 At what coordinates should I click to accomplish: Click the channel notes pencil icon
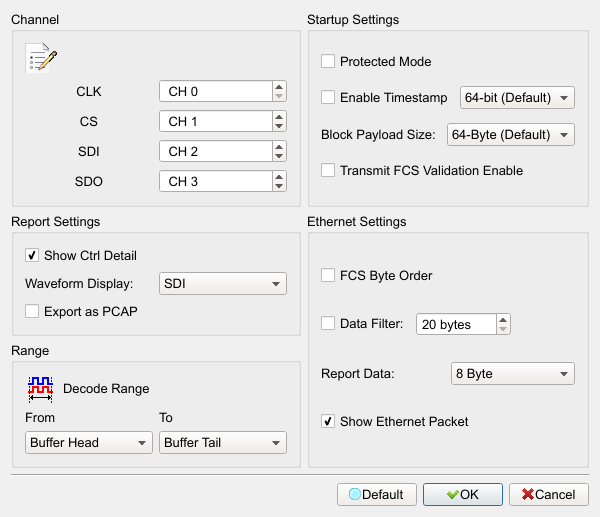[x=41, y=58]
